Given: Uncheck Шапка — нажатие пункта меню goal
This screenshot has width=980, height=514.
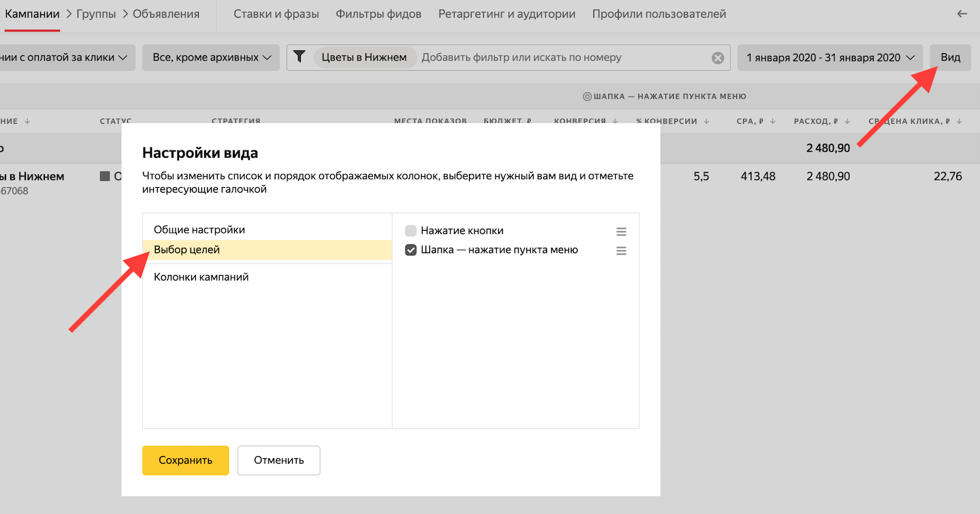Looking at the screenshot, I should pyautogui.click(x=410, y=250).
